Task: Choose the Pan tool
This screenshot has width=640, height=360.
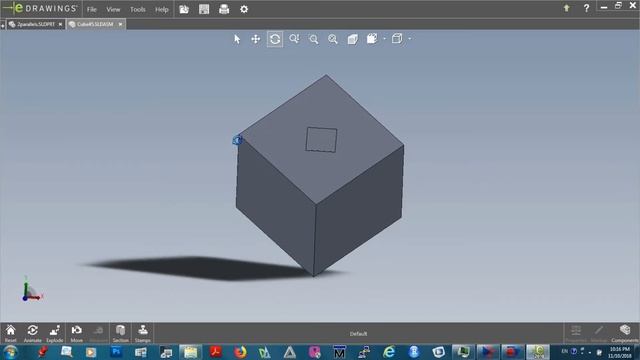Action: pyautogui.click(x=256, y=39)
